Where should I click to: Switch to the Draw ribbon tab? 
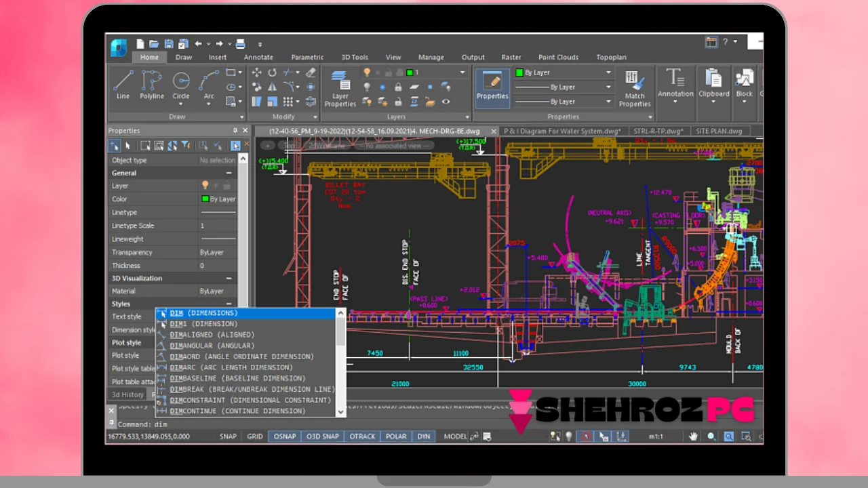tap(184, 58)
